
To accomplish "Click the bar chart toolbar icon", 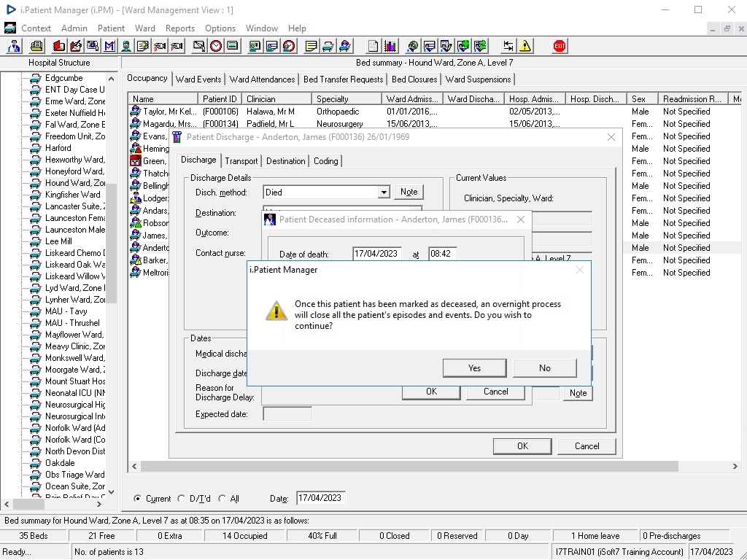I will pos(390,46).
